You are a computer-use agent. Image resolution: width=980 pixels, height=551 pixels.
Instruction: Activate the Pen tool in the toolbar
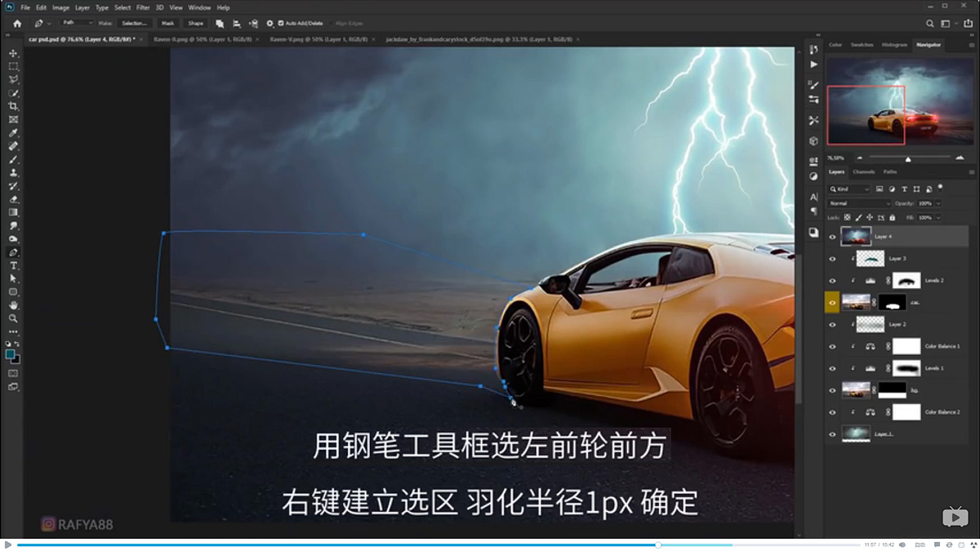(12, 254)
